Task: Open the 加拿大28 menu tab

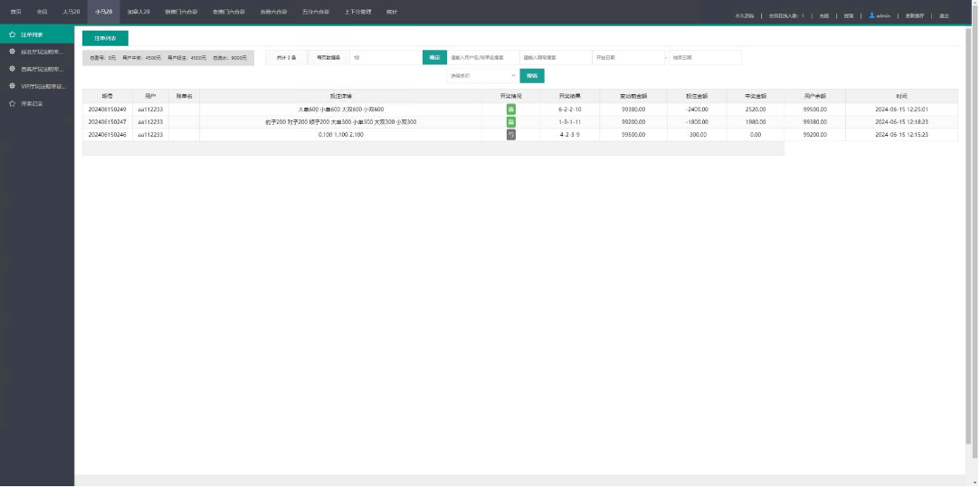Action: (x=138, y=12)
